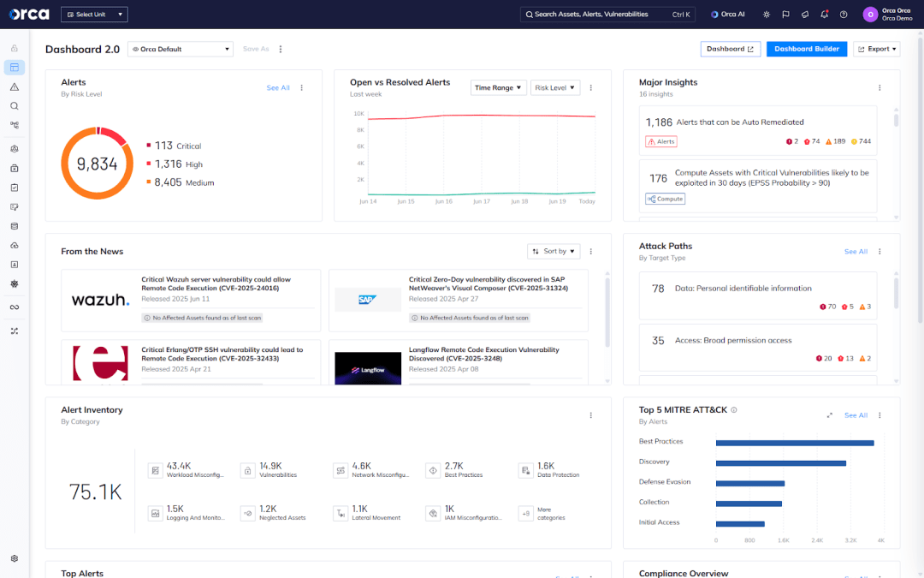Click the 1.2K Neglected Assets icon
The image size is (924, 578).
(x=247, y=514)
